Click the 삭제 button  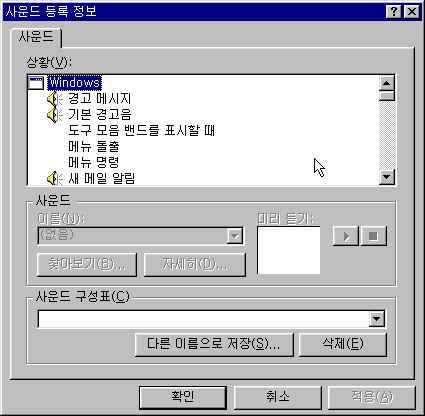343,344
